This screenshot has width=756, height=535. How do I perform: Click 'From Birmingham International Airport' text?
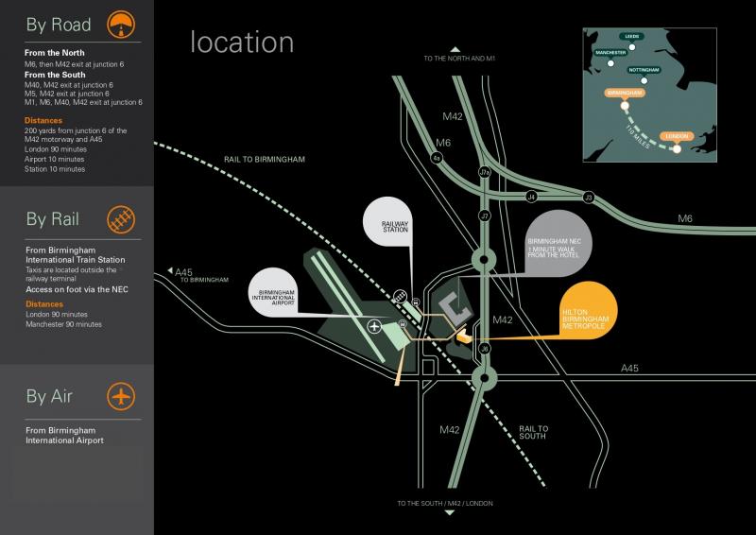[64, 435]
